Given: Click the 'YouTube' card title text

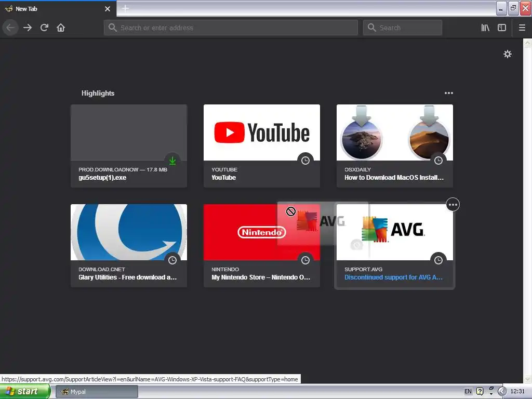Looking at the screenshot, I should [x=223, y=178].
